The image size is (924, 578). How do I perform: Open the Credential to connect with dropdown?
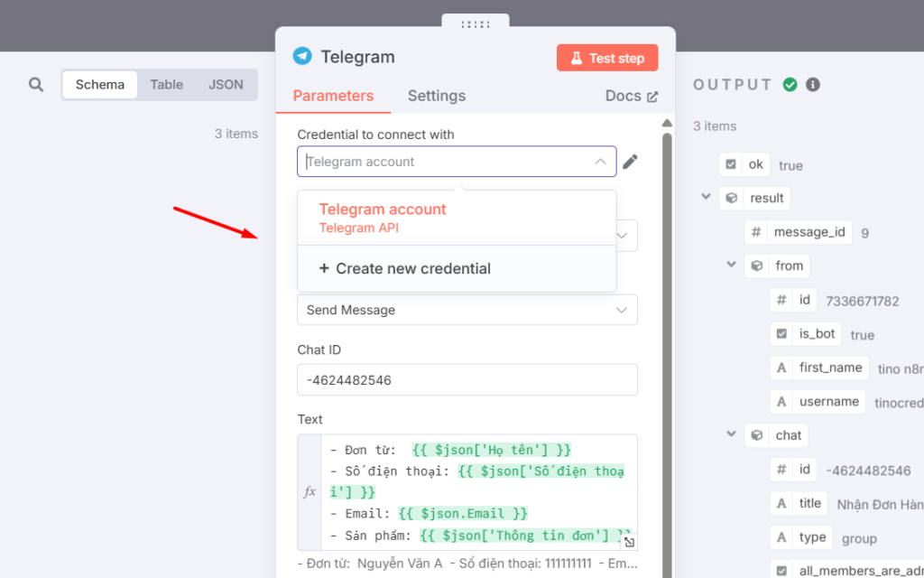[456, 162]
